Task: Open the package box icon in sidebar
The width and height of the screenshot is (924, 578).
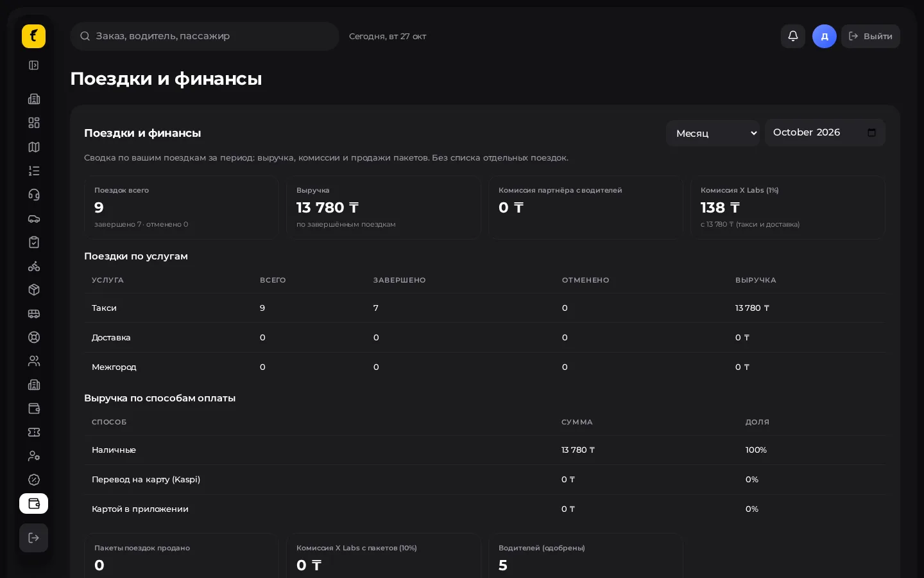Action: click(x=34, y=290)
